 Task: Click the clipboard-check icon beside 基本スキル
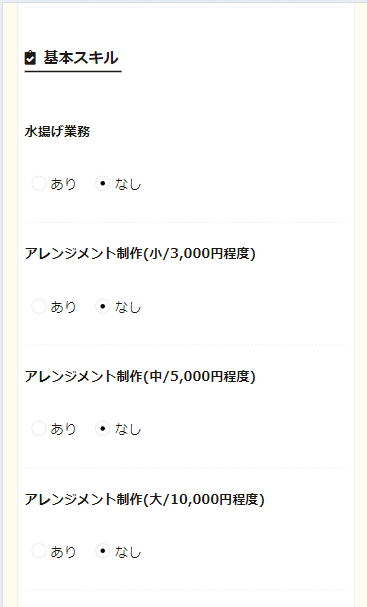pyautogui.click(x=30, y=58)
